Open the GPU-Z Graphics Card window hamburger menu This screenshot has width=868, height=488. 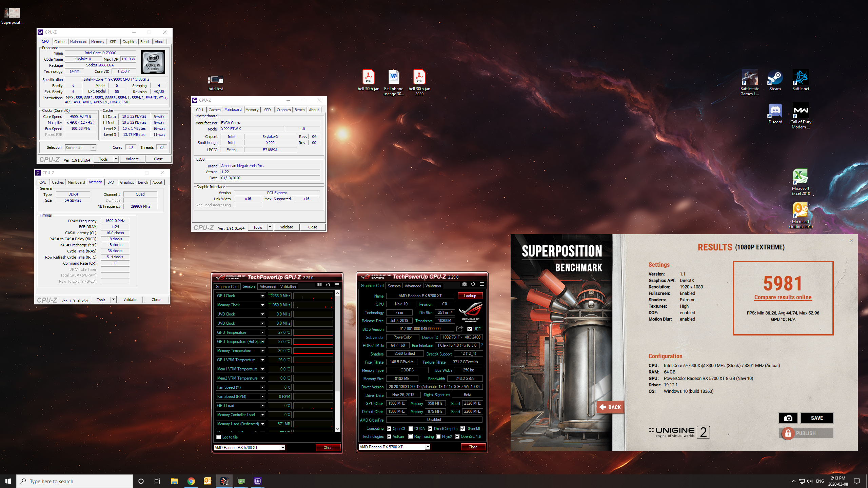[482, 284]
